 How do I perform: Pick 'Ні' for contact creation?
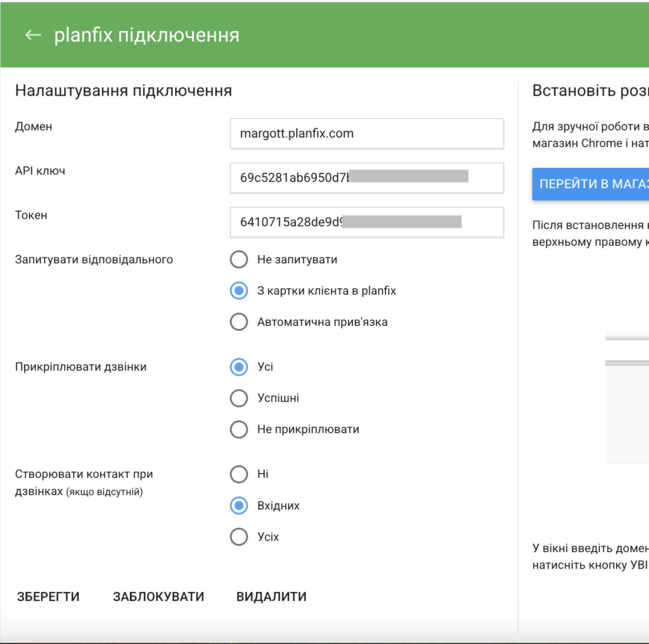[239, 474]
